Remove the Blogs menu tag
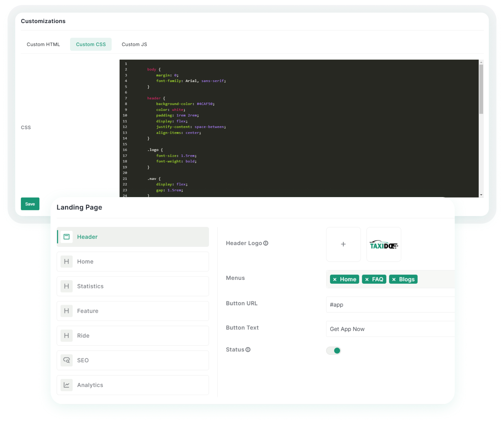This screenshot has width=504, height=422. (x=394, y=280)
